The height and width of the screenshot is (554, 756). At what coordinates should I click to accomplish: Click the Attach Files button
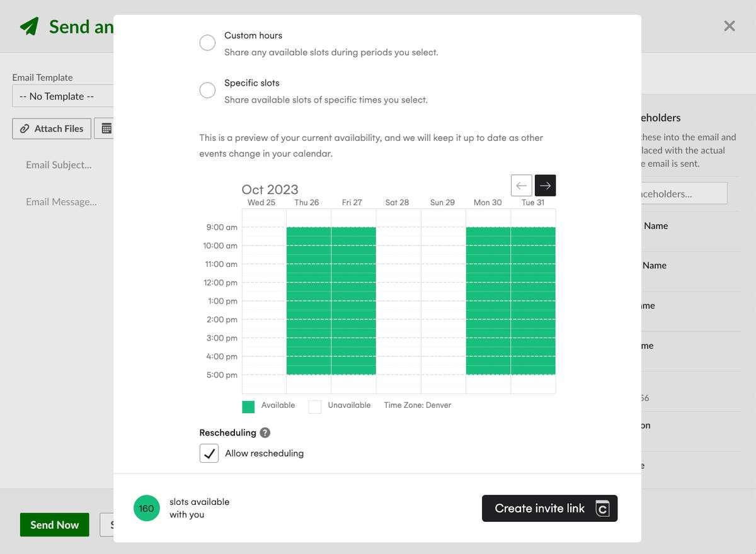click(51, 128)
